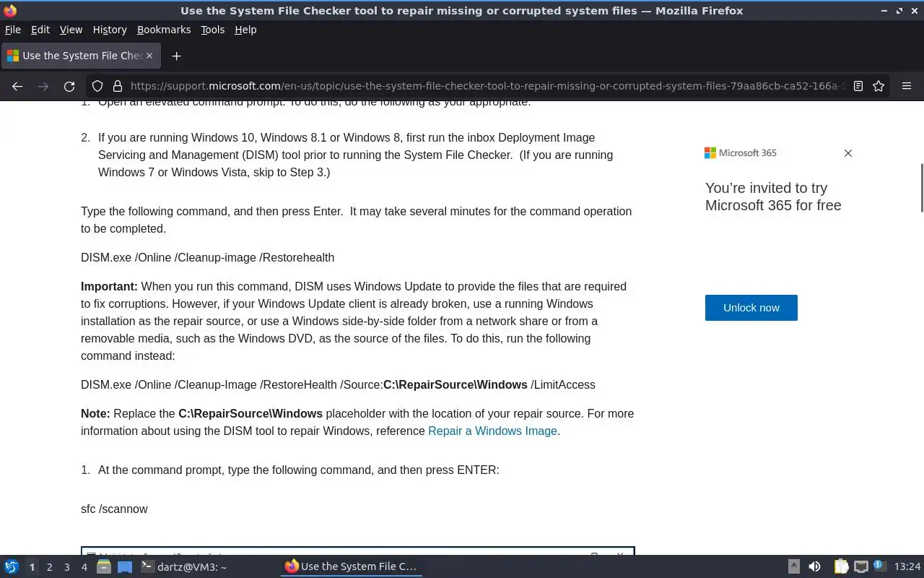This screenshot has height=578, width=924.
Task: Open the Help menu
Action: [245, 30]
